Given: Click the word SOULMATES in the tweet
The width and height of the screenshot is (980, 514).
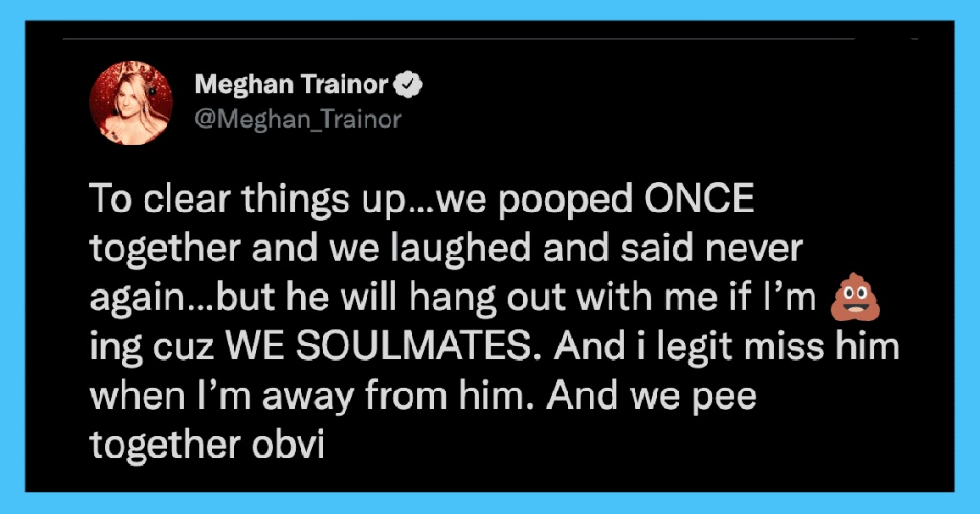Looking at the screenshot, I should [417, 346].
